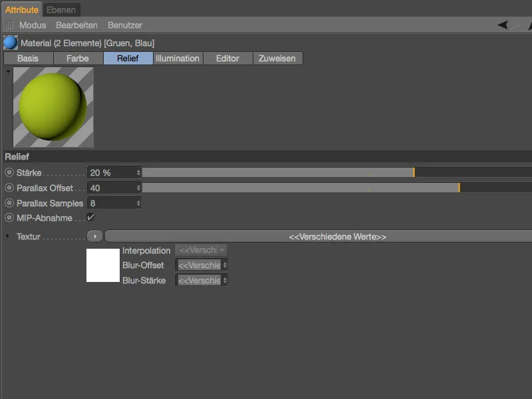Screen dimensions: 532x399
Task: Click the grip icon left of Modus
Action: [9, 25]
